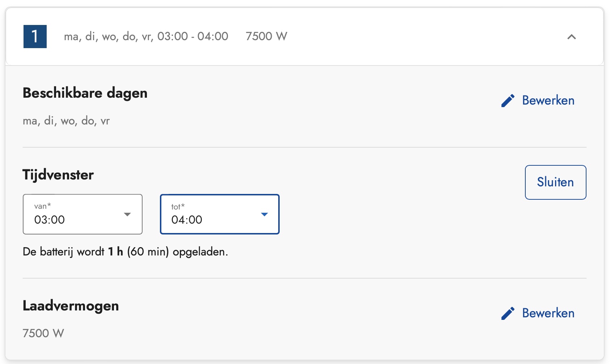Click the Tijdvenster heading
The width and height of the screenshot is (610, 364).
[x=58, y=175]
